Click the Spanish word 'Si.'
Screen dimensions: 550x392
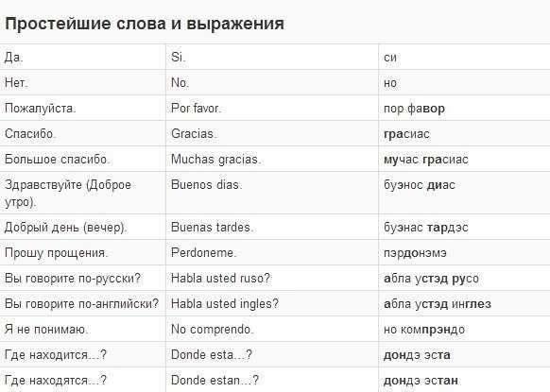click(x=179, y=58)
